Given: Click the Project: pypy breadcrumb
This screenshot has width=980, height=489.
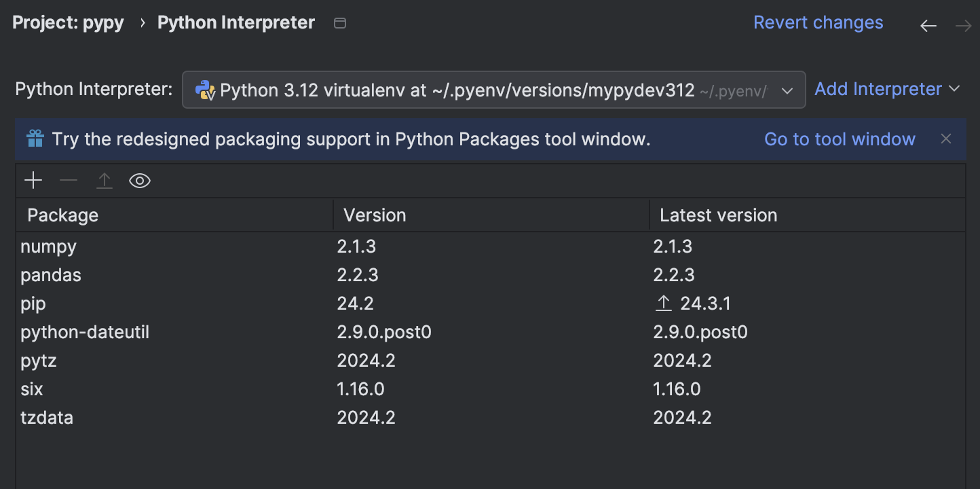Looking at the screenshot, I should (68, 22).
